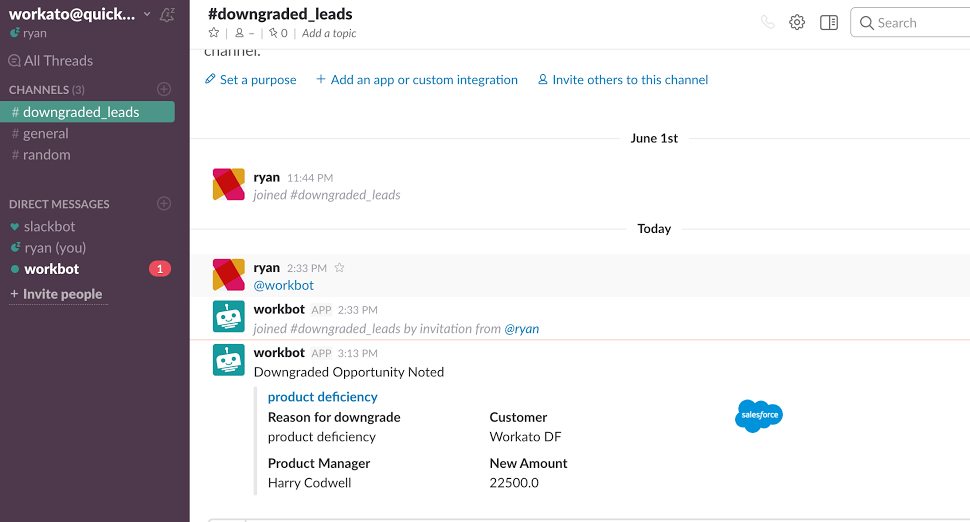Click Invite people in sidebar

62,294
